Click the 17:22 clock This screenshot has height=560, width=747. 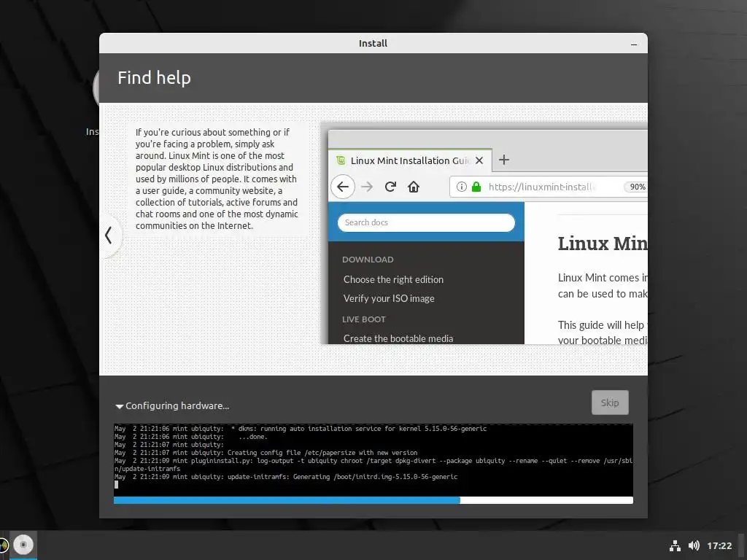(719, 545)
